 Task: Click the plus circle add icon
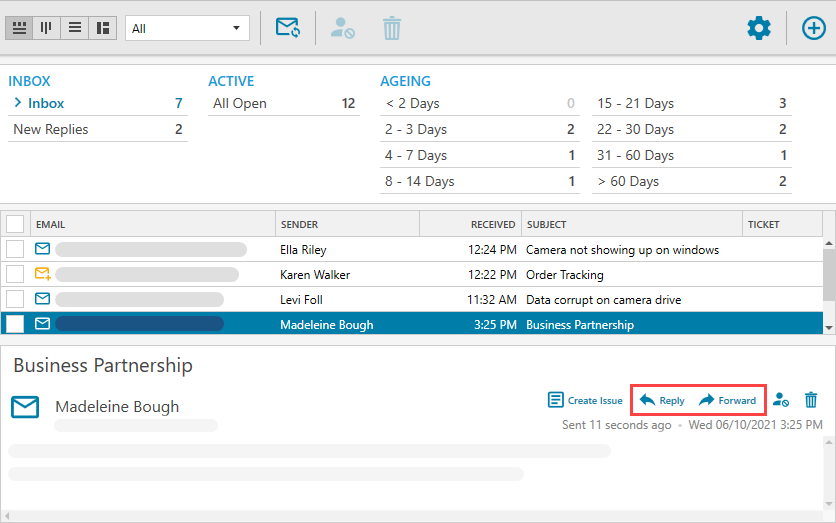(814, 28)
